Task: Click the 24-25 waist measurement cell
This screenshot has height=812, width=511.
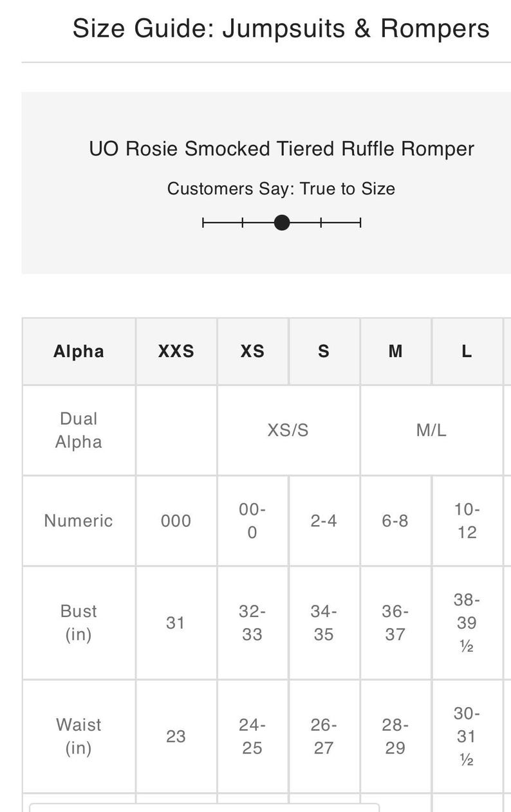Action: pos(253,736)
